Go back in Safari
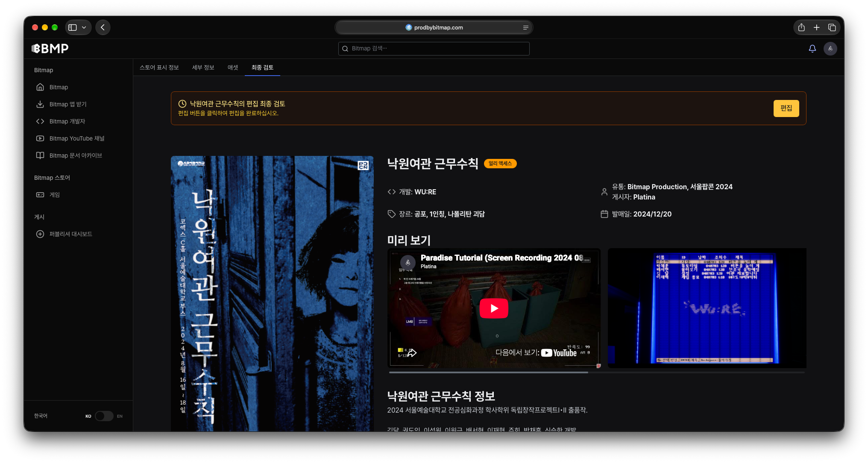The height and width of the screenshot is (463, 868). 103,27
